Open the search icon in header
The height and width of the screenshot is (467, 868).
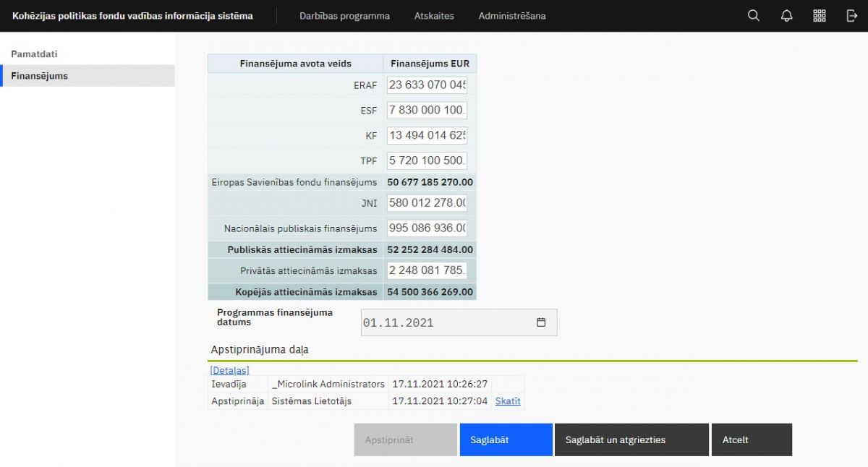pos(753,16)
